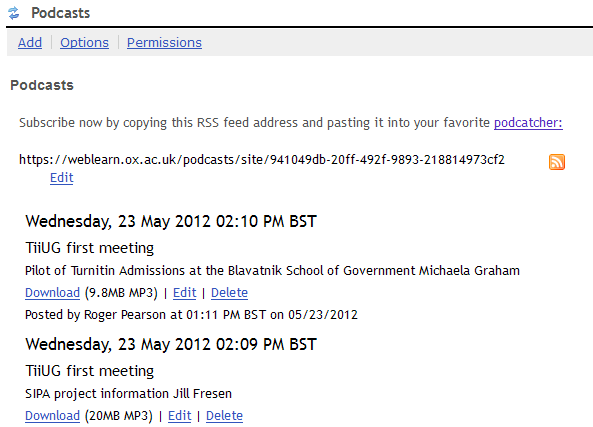
Task: Select the 02:10 PM BST date heading
Action: [171, 221]
